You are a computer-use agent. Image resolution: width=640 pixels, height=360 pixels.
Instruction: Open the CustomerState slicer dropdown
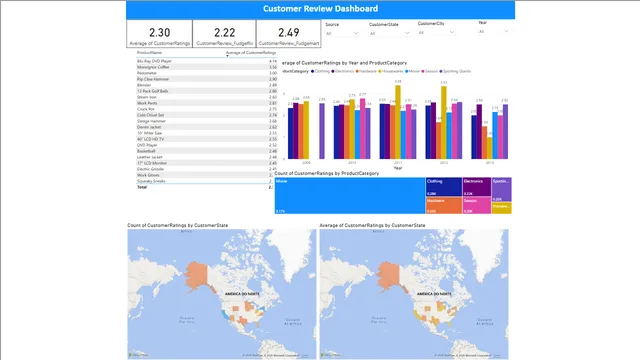coord(389,33)
